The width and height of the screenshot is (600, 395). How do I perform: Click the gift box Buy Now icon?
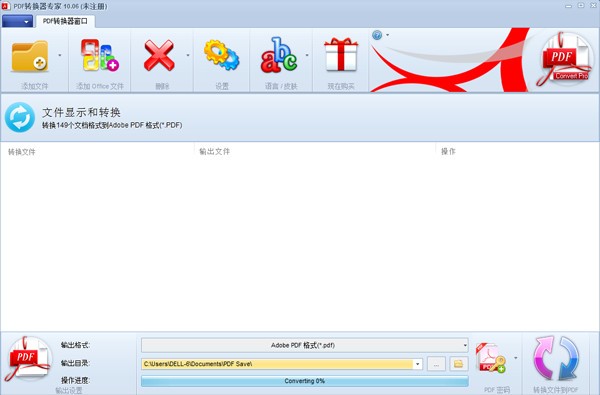pyautogui.click(x=341, y=55)
